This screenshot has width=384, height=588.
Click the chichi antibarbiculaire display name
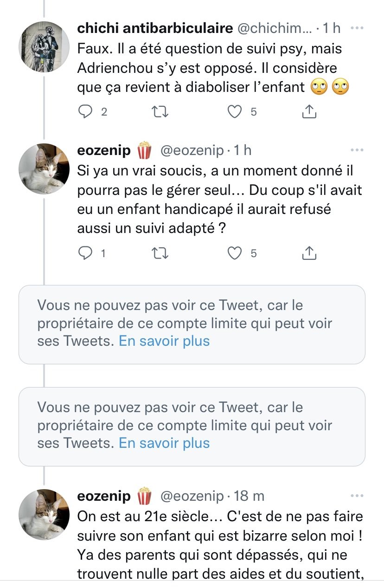155,28
